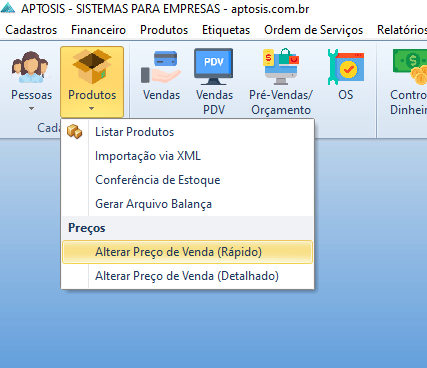Expand the Pessoas dropdown arrow
The height and width of the screenshot is (368, 427).
[x=31, y=108]
